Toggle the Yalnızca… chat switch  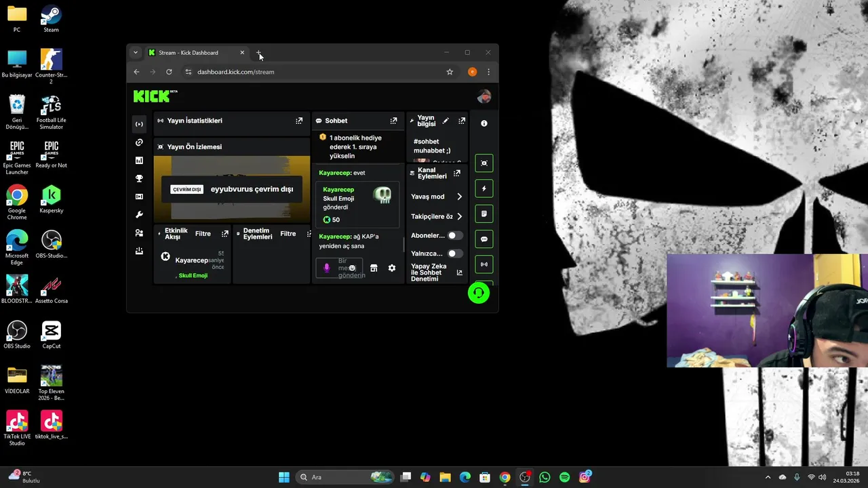[455, 253]
